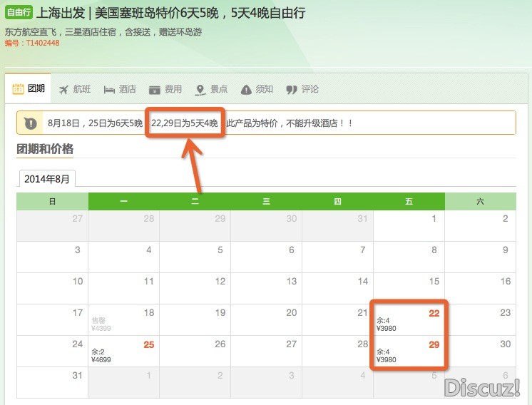Open the 评论 tab

[302, 90]
